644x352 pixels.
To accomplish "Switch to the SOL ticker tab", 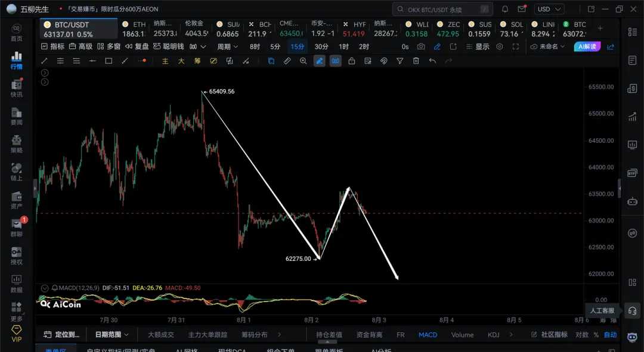I will pos(512,29).
